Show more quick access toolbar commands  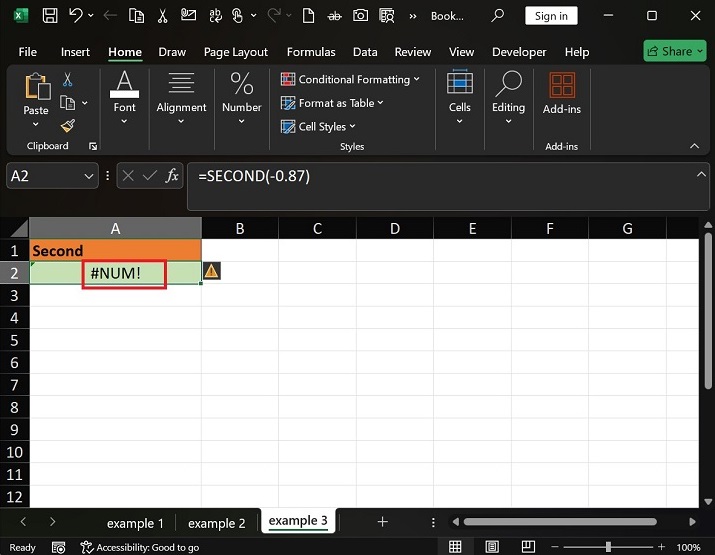point(413,16)
